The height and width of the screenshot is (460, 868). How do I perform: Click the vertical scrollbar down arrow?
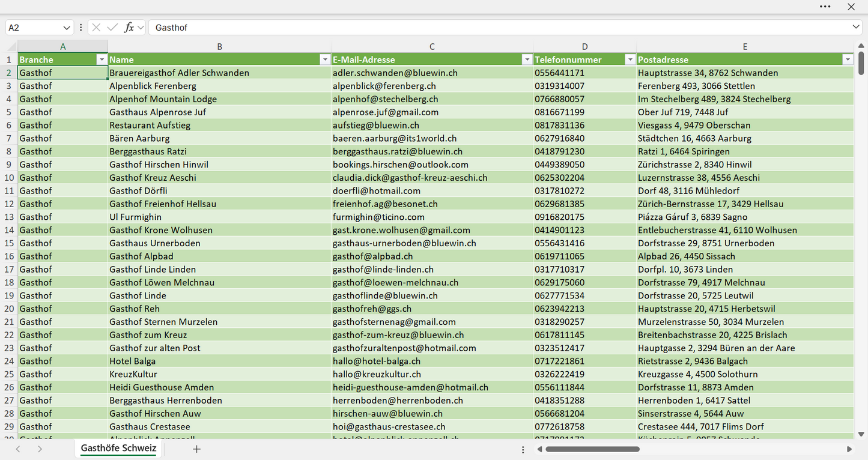861,434
